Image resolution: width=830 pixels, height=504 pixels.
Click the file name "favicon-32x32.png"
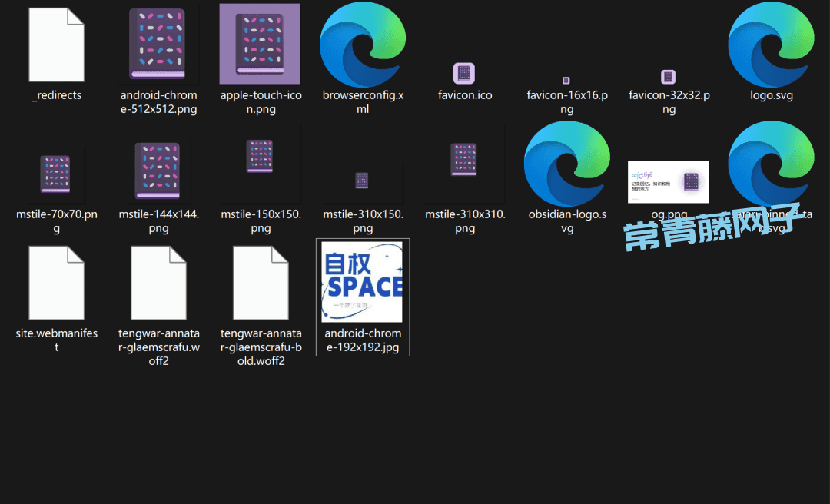669,102
